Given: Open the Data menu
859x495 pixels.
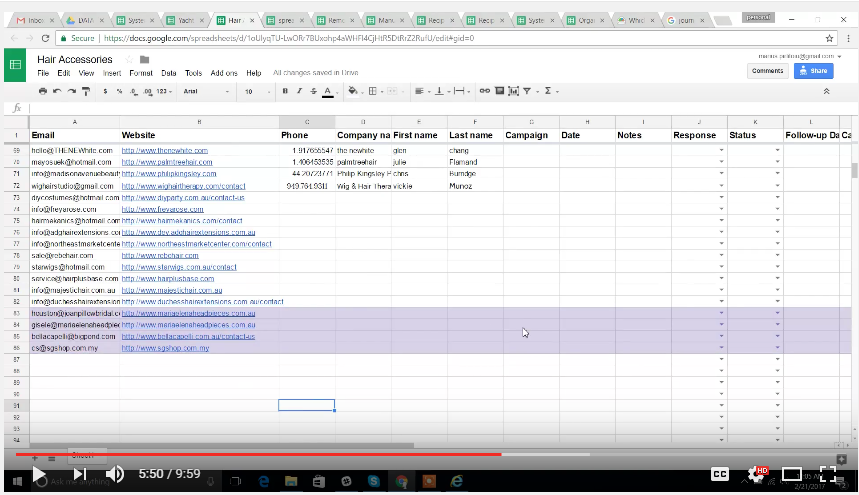Looking at the screenshot, I should coord(169,73).
